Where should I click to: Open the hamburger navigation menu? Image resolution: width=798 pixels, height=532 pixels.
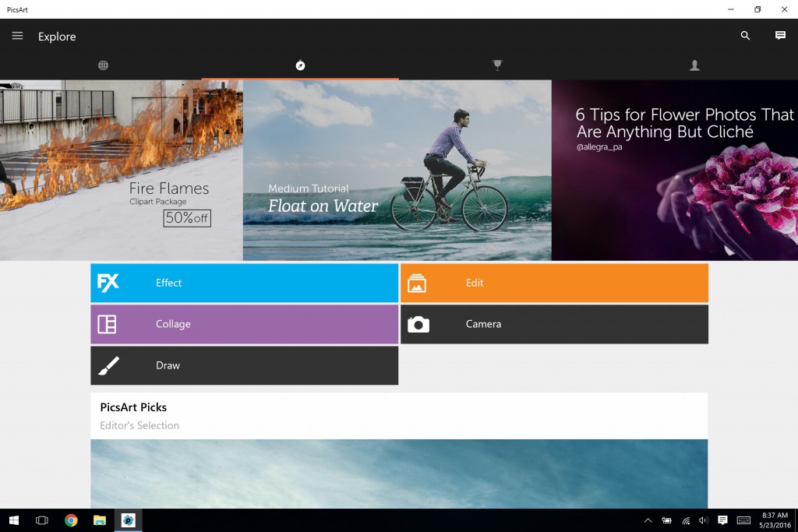(x=17, y=36)
